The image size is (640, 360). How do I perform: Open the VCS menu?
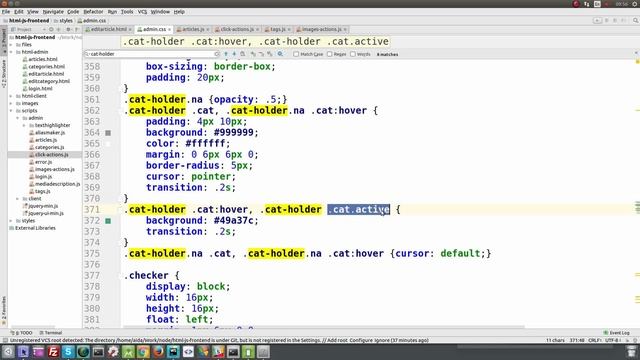point(142,12)
